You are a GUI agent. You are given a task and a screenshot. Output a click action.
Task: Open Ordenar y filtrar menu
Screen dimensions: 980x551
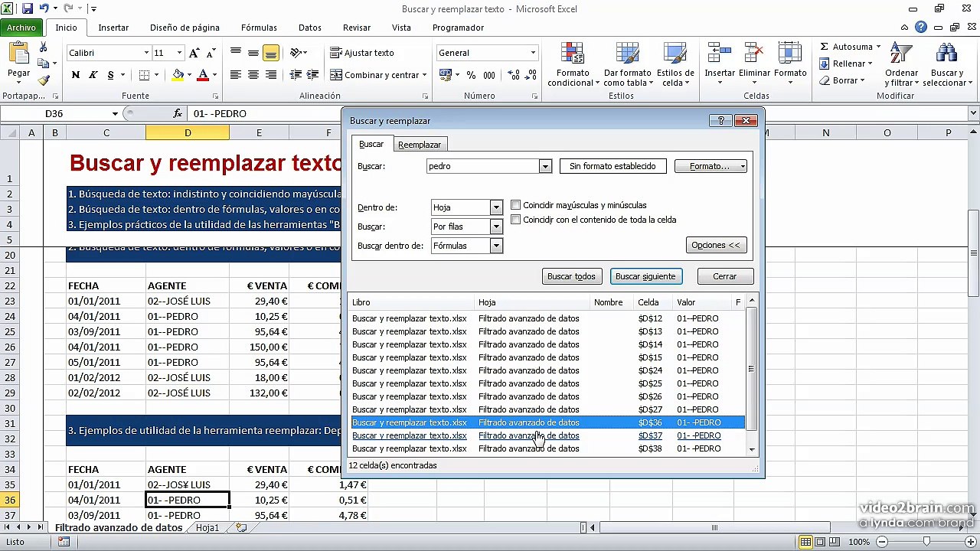click(901, 65)
